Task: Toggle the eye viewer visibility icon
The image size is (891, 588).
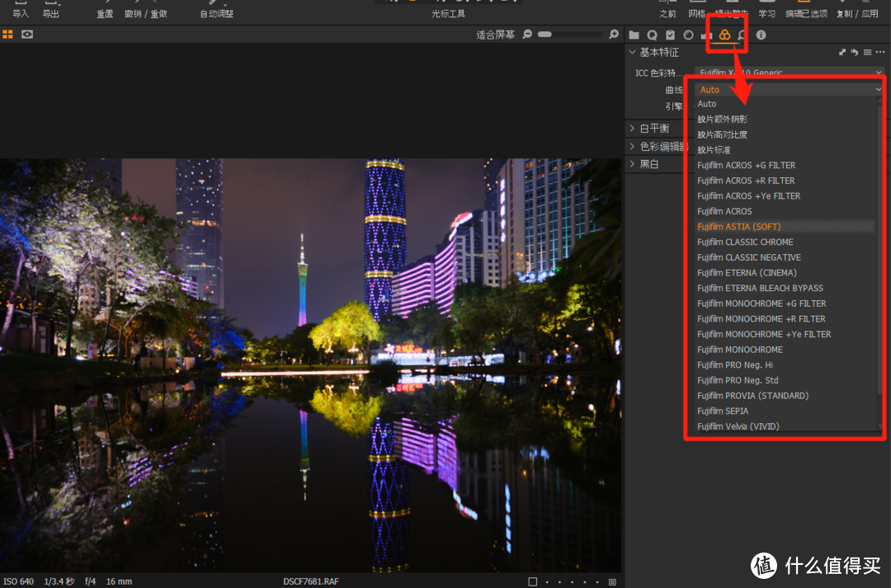Action: 27,35
